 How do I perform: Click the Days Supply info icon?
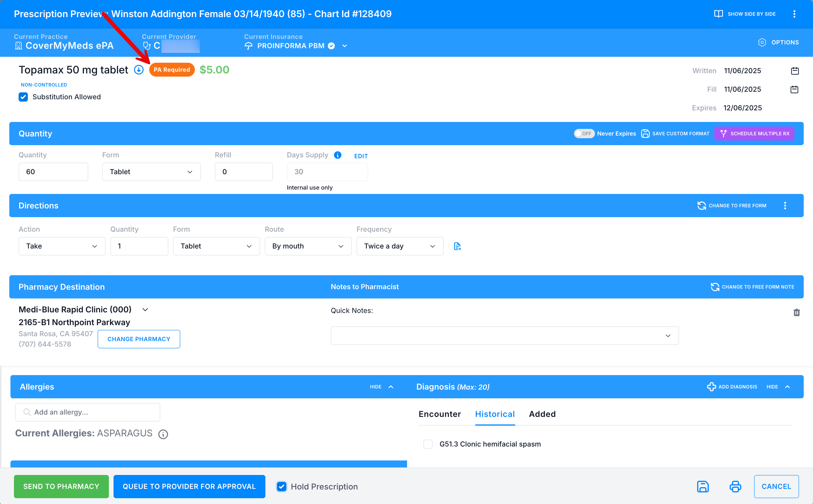pyautogui.click(x=337, y=155)
